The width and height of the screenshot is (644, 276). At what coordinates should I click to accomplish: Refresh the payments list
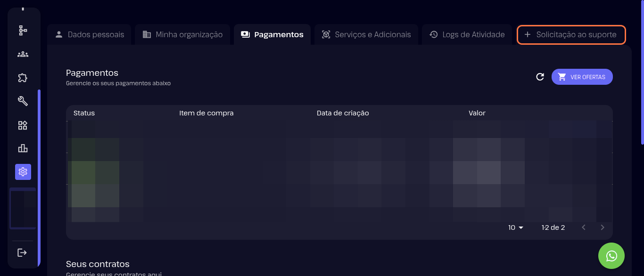pyautogui.click(x=540, y=77)
